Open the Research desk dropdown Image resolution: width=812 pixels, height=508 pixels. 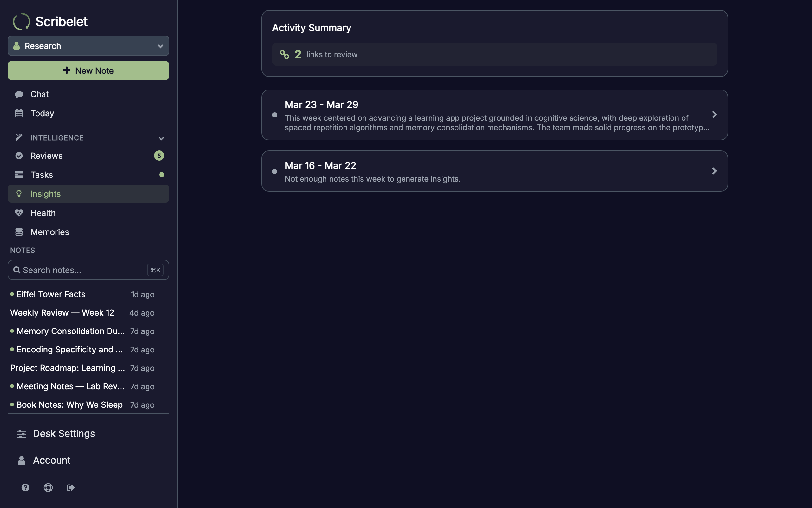(x=88, y=46)
